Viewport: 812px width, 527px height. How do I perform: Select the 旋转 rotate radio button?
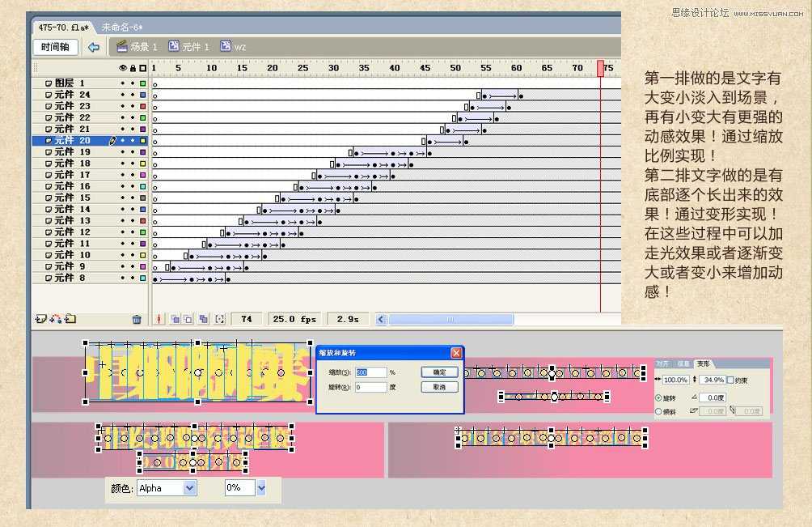pos(658,398)
